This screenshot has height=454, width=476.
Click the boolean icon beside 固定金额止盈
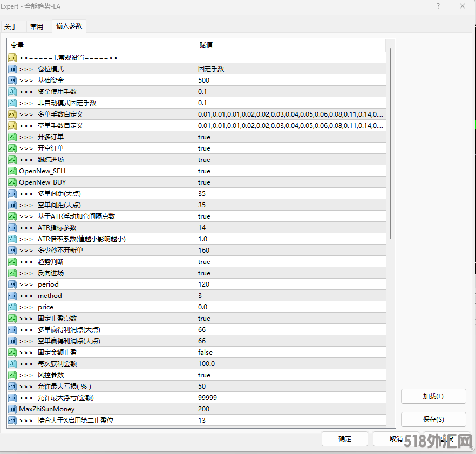click(12, 353)
